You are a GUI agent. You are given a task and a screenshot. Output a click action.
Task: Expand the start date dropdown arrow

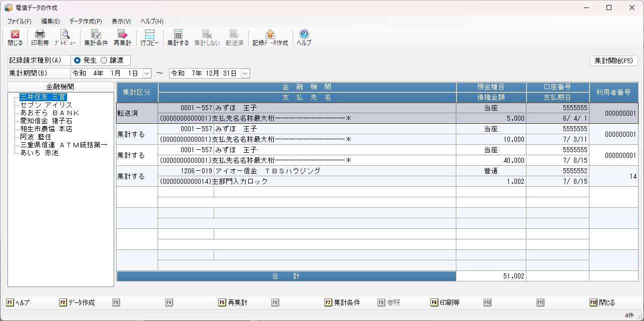point(147,74)
